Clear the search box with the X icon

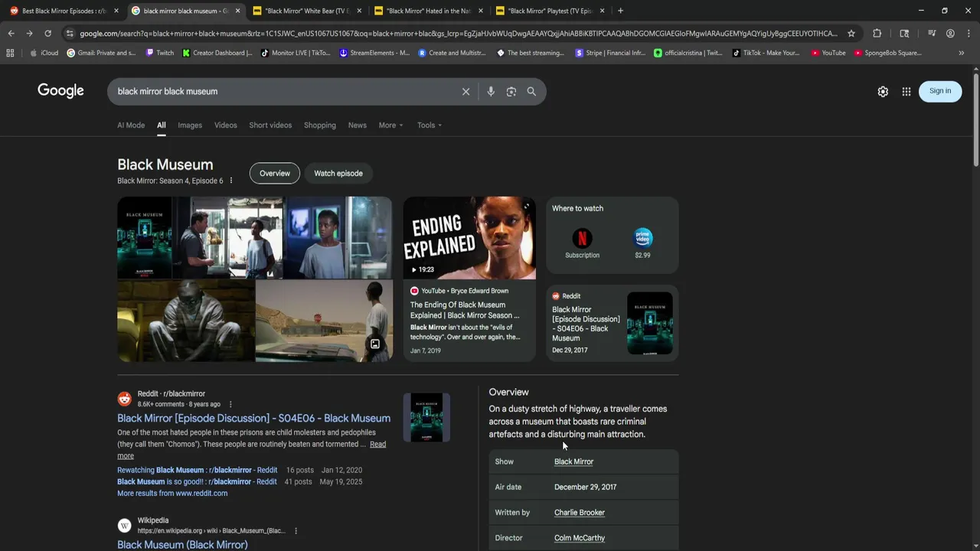click(x=465, y=92)
